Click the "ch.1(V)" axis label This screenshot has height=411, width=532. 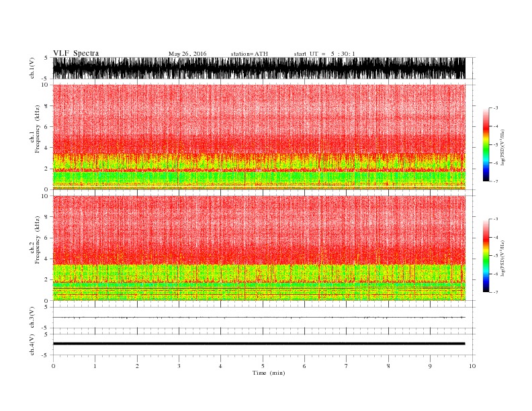(x=32, y=68)
